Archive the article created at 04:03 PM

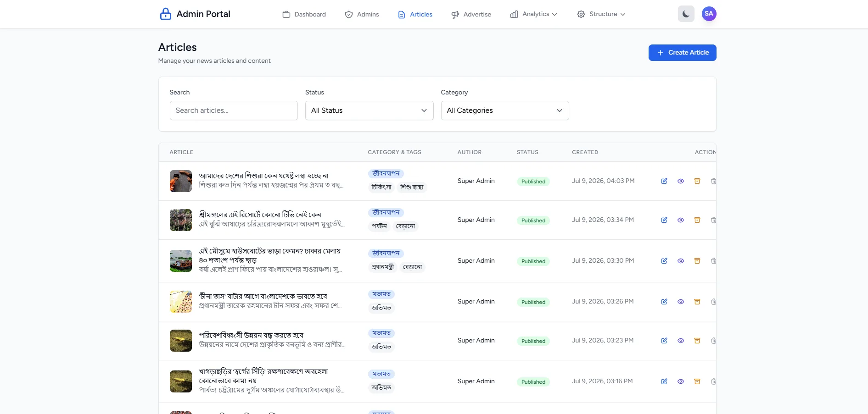point(697,181)
